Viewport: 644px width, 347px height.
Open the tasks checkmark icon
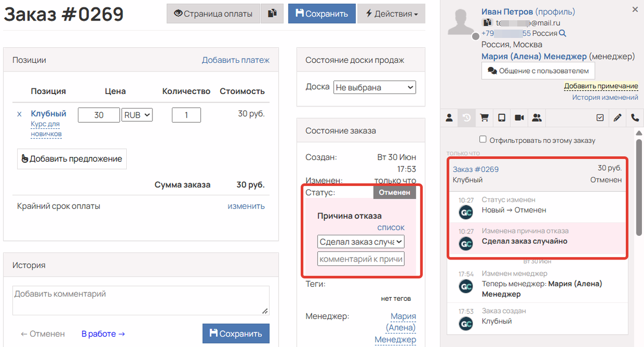click(x=600, y=118)
